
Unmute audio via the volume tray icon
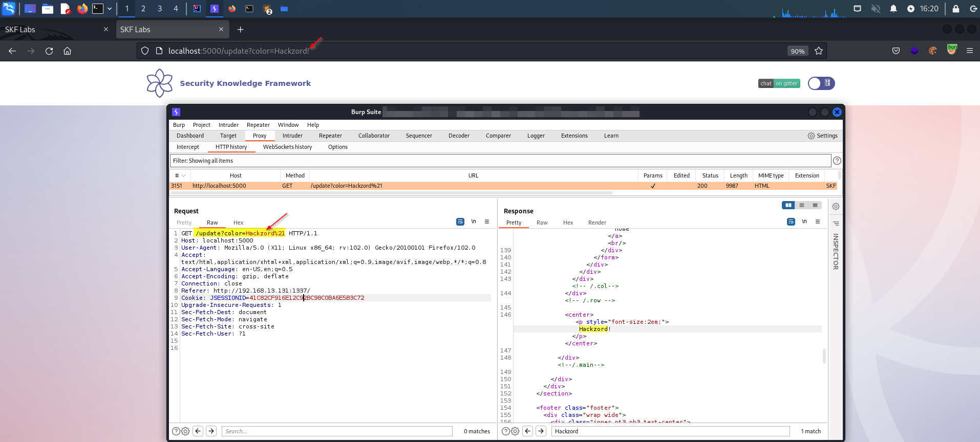876,9
